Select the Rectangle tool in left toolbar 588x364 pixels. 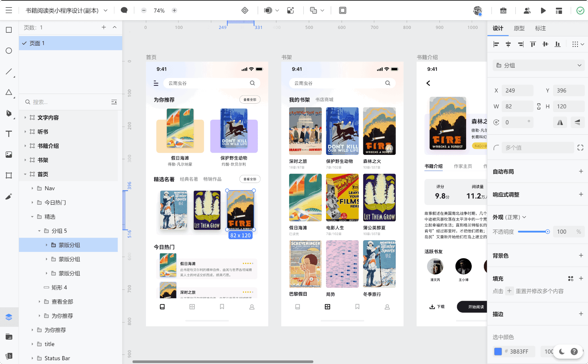9,30
